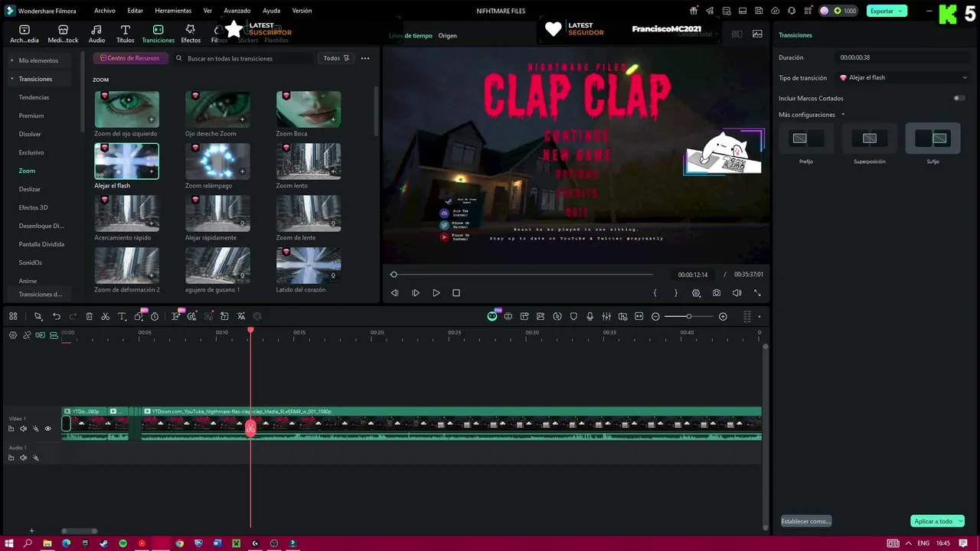Click the shield marker icon in timeline toolbar
Image resolution: width=980 pixels, height=551 pixels.
tap(573, 316)
